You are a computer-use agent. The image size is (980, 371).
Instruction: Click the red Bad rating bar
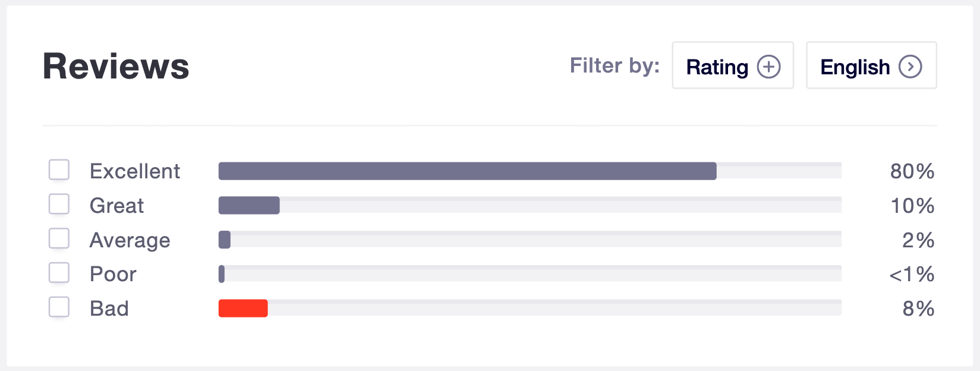243,309
